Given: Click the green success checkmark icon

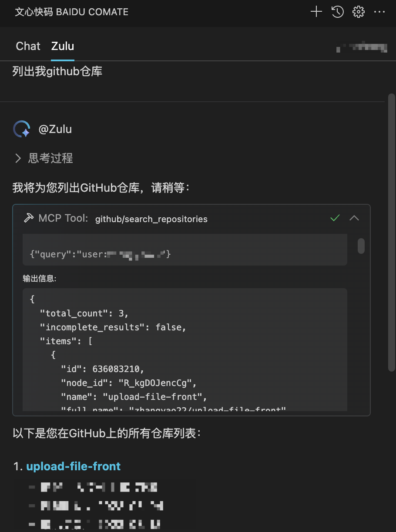Looking at the screenshot, I should [335, 218].
